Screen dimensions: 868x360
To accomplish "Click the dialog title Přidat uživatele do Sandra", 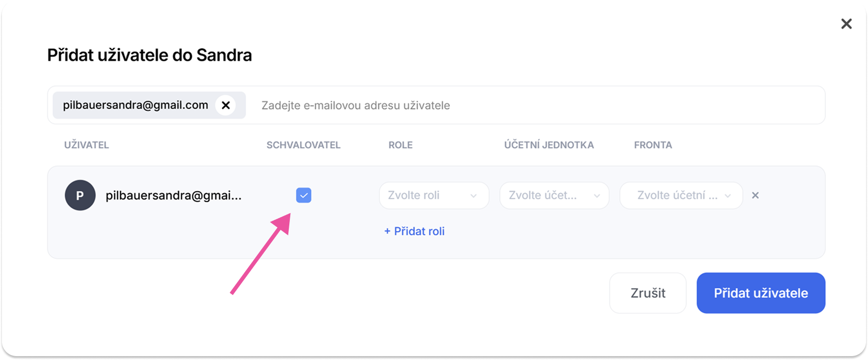I will (x=149, y=55).
